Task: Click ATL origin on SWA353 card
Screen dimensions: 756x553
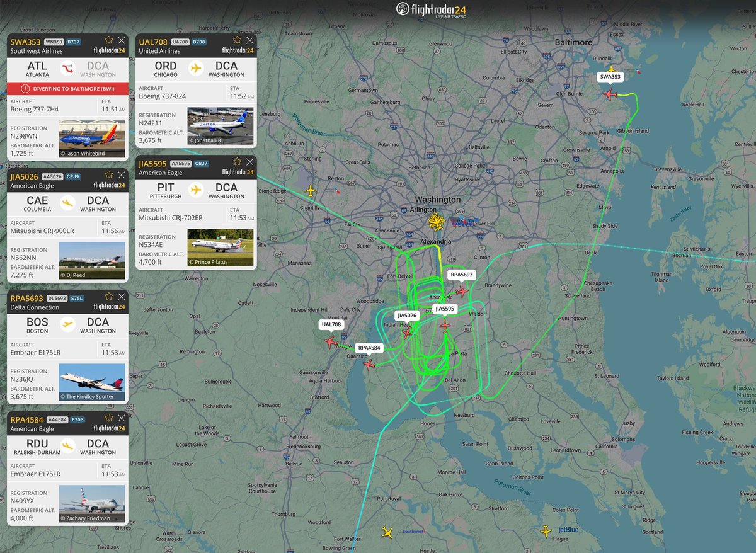Action: [x=38, y=66]
